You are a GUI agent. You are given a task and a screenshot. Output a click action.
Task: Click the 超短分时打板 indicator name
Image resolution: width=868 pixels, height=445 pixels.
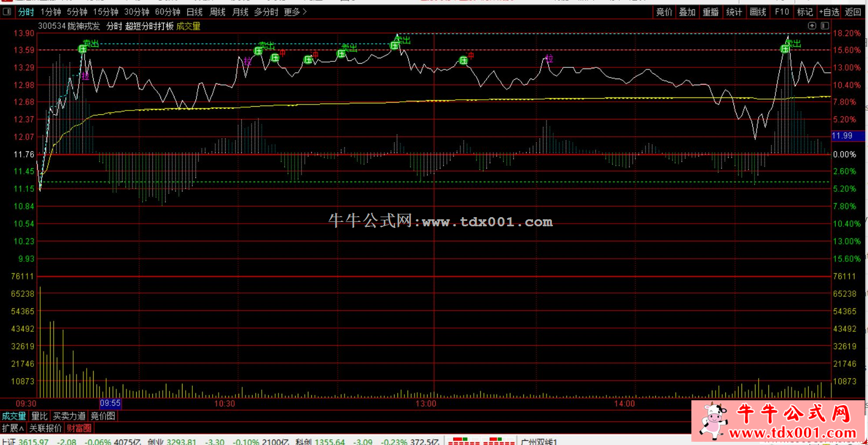click(x=149, y=26)
